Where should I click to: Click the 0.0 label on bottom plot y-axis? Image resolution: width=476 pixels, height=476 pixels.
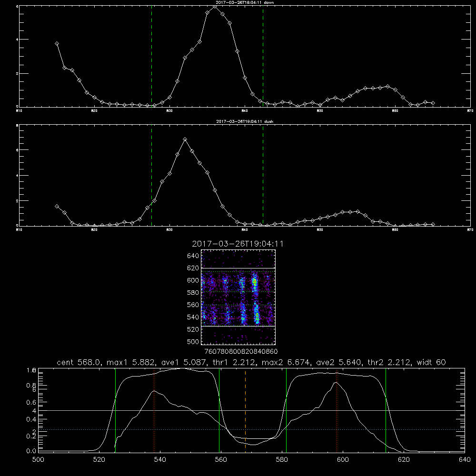click(31, 451)
